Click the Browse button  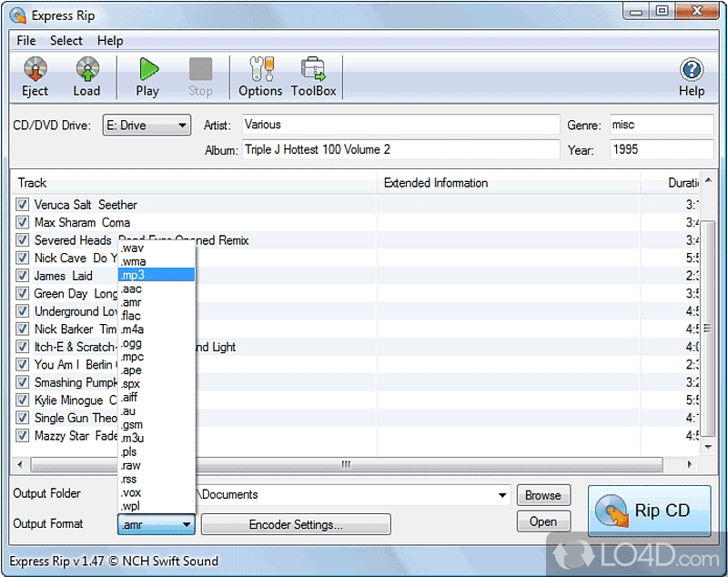[x=543, y=495]
